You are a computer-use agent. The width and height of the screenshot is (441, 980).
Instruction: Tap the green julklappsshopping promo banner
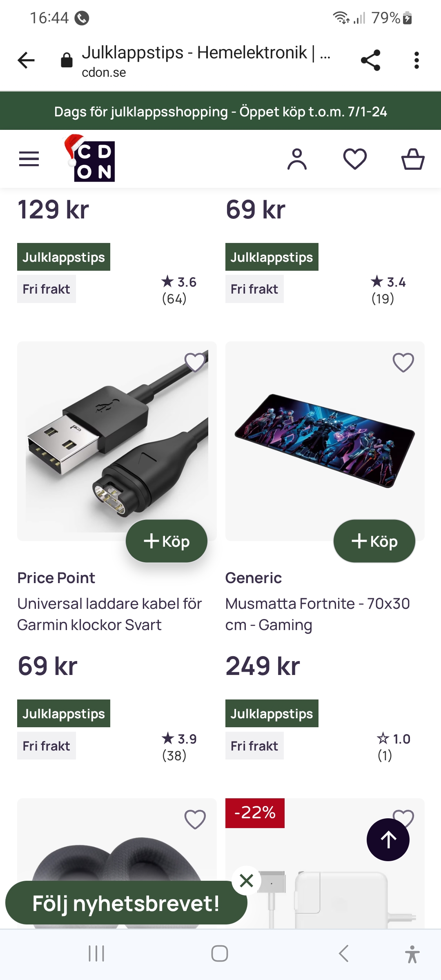(x=220, y=111)
